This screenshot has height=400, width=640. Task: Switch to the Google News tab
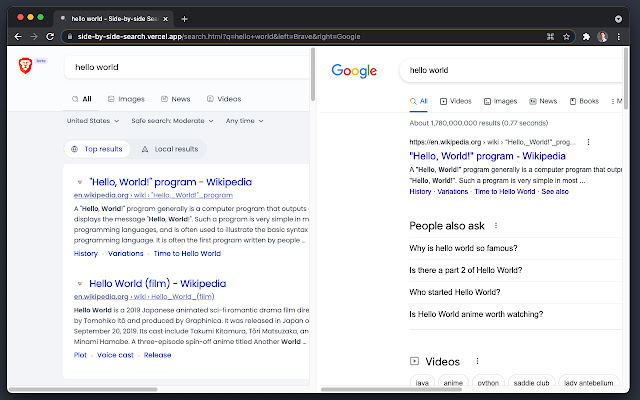[543, 101]
